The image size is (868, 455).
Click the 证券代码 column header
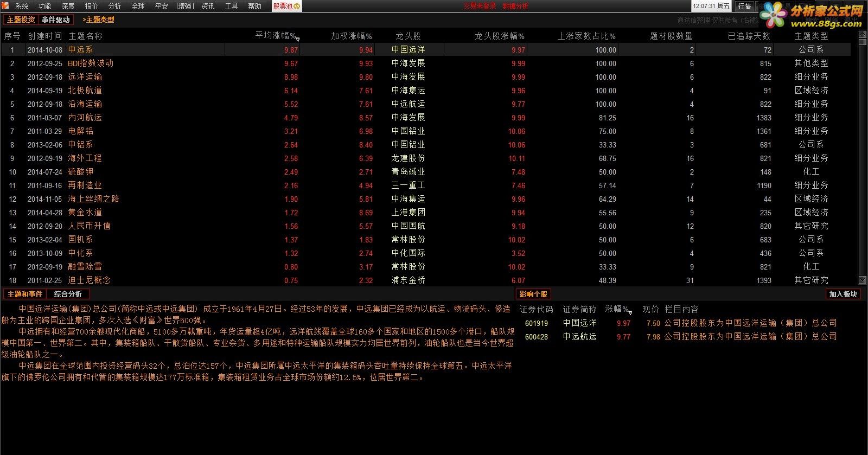[x=536, y=309]
